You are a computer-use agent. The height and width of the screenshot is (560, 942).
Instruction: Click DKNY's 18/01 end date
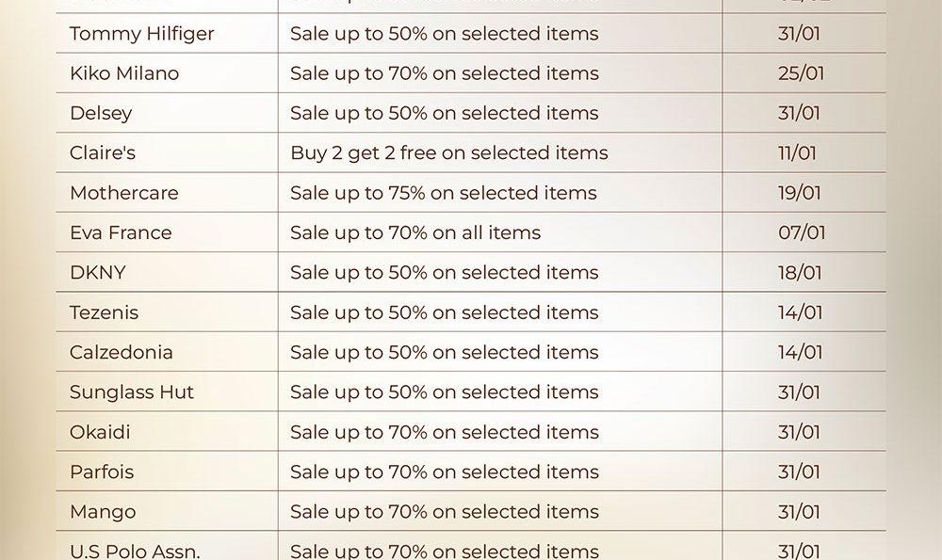point(801,273)
